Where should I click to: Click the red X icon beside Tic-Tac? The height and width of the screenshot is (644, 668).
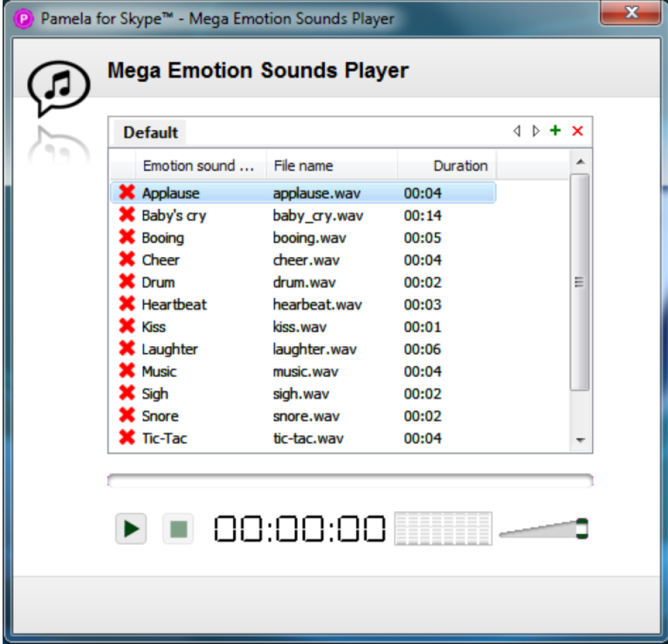[x=127, y=437]
